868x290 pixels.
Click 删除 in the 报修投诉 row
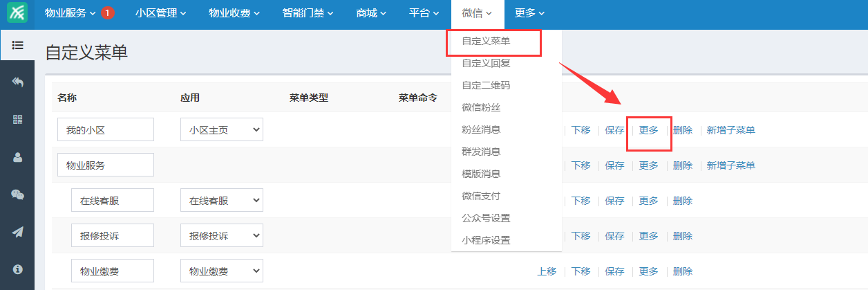pyautogui.click(x=683, y=236)
